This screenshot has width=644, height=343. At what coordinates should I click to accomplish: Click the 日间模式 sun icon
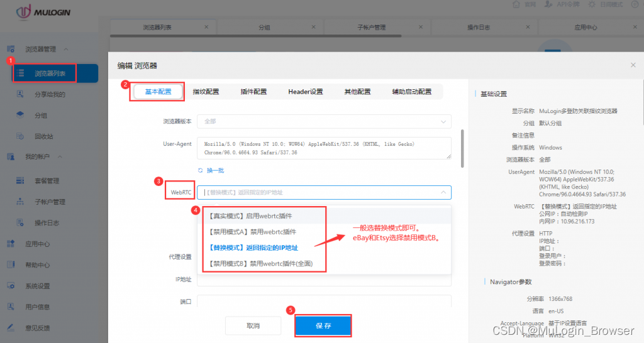[592, 4]
